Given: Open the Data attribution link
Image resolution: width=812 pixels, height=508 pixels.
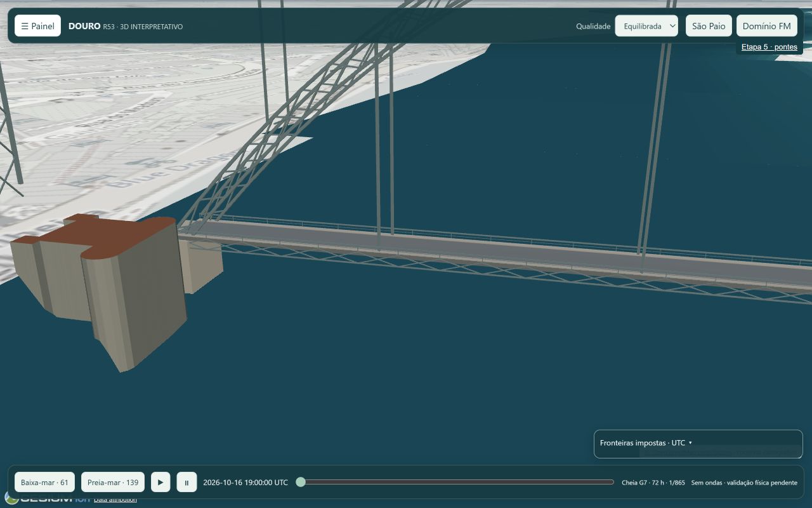Looking at the screenshot, I should point(115,500).
